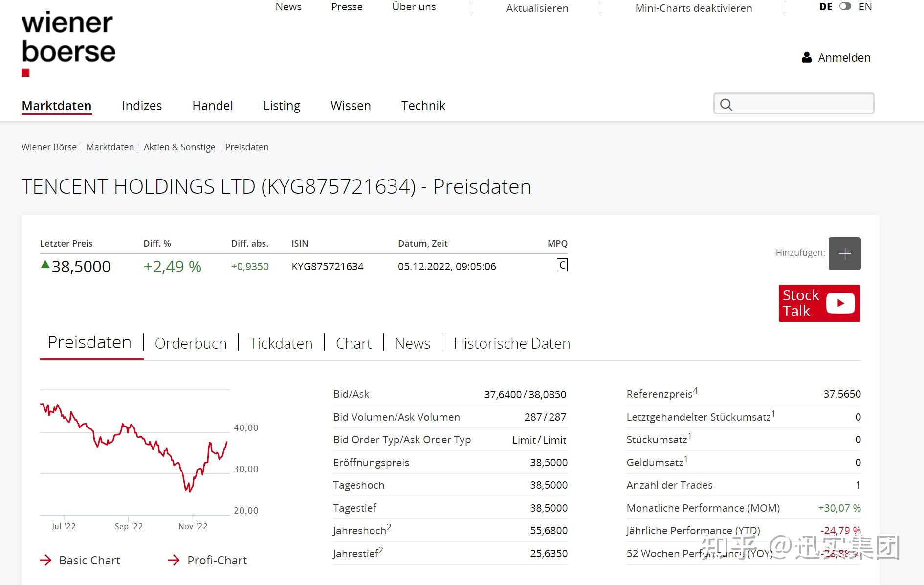Click Mini-Charts deaktivieren

point(694,8)
